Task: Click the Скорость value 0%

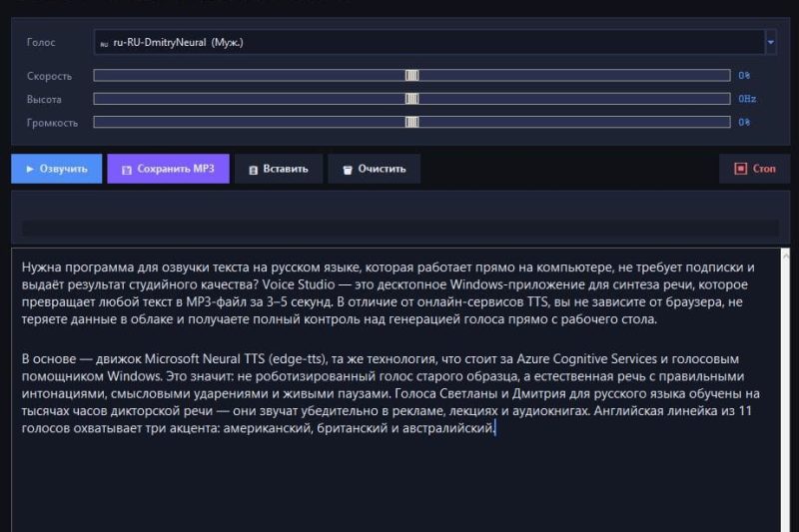Action: click(x=744, y=75)
